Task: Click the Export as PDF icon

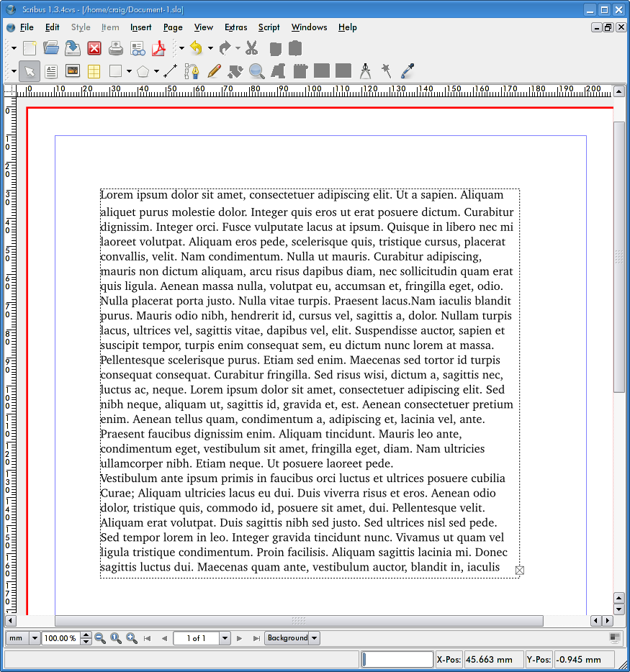Action: [158, 49]
